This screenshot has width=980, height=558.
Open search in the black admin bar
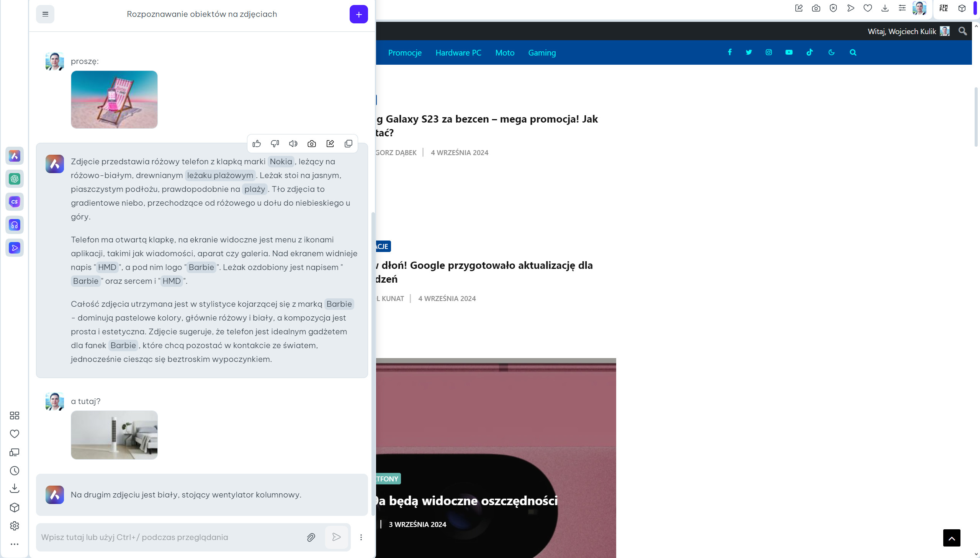click(962, 31)
